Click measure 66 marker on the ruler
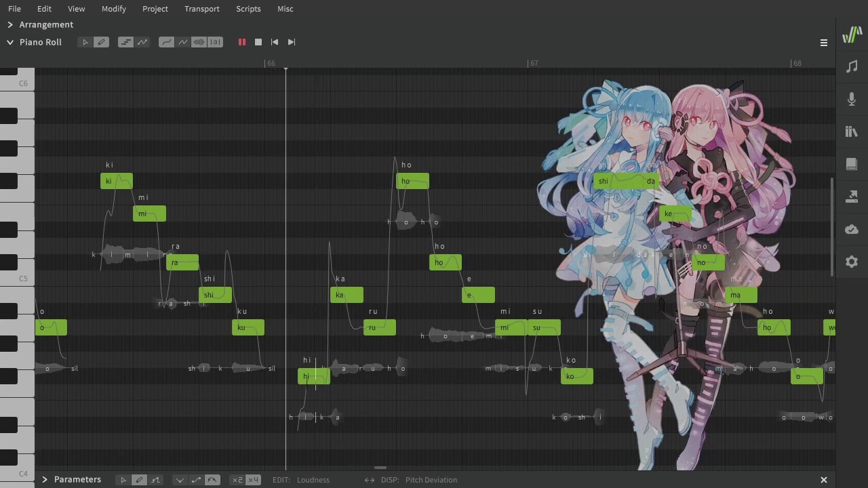Image resolution: width=868 pixels, height=488 pixels. pyautogui.click(x=271, y=63)
